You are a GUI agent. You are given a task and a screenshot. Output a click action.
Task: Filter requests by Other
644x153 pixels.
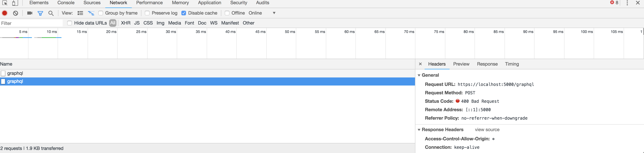(248, 23)
